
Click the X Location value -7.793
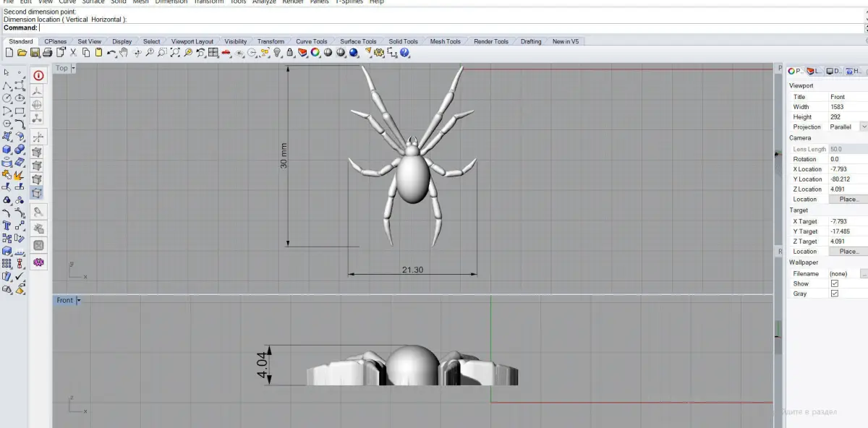(848, 169)
